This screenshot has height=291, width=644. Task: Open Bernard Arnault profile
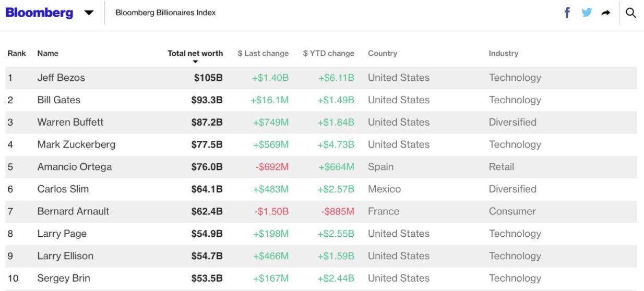tap(74, 211)
